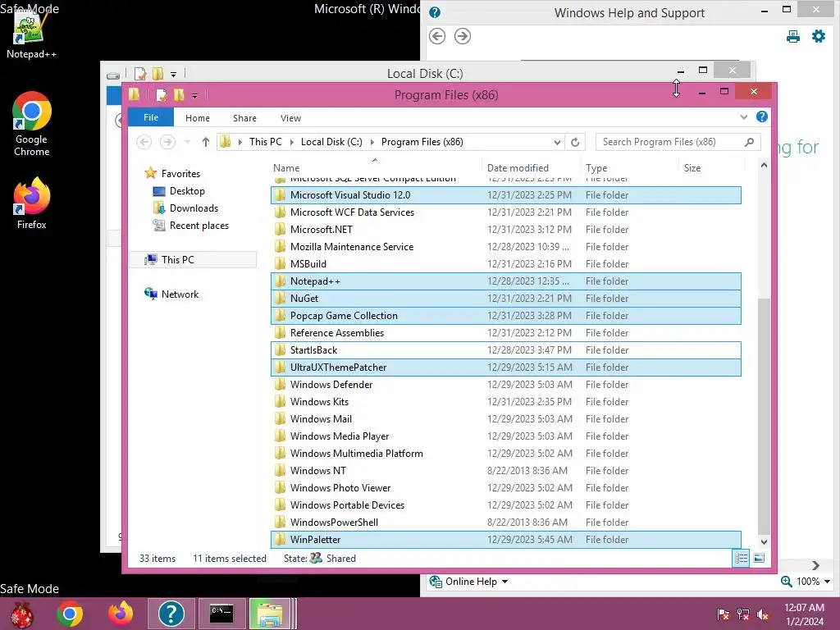This screenshot has width=840, height=630.
Task: Click forward arrow in Program Files window
Action: click(167, 142)
